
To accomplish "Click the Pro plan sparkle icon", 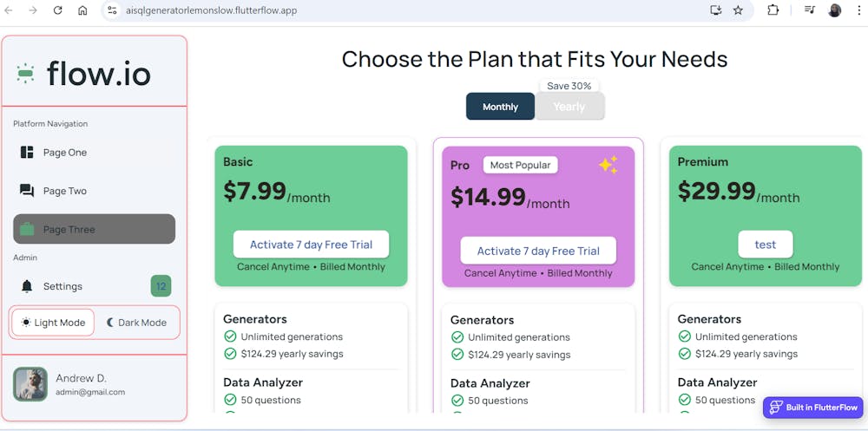I will [608, 165].
